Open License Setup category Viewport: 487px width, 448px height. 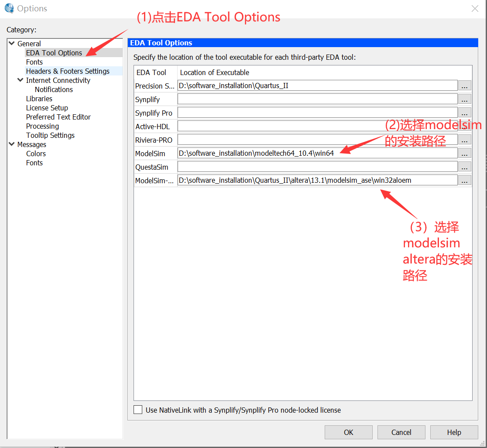[x=47, y=108]
